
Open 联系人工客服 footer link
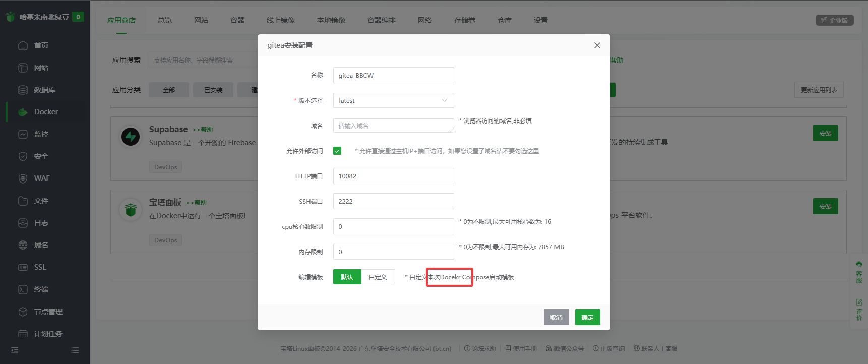tap(655, 348)
